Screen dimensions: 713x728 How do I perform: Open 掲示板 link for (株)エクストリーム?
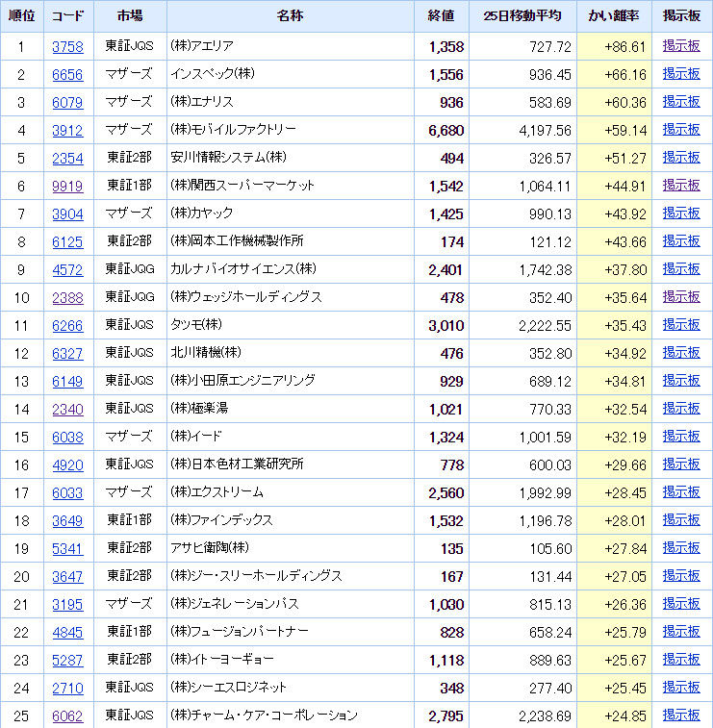coord(681,491)
